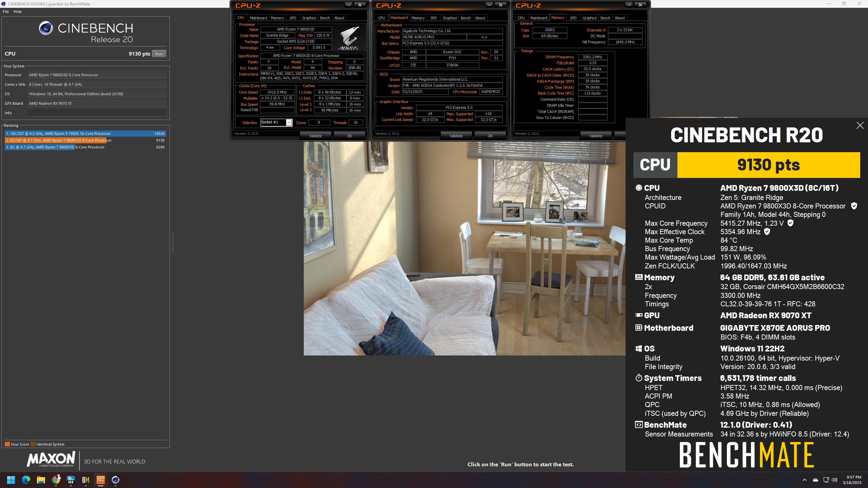Show hidden tray icons with the chevron
Image resolution: width=868 pixels, height=488 pixels.
(x=804, y=480)
